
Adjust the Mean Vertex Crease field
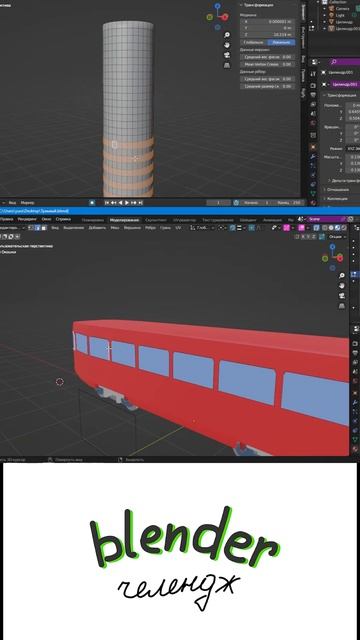pos(268,64)
